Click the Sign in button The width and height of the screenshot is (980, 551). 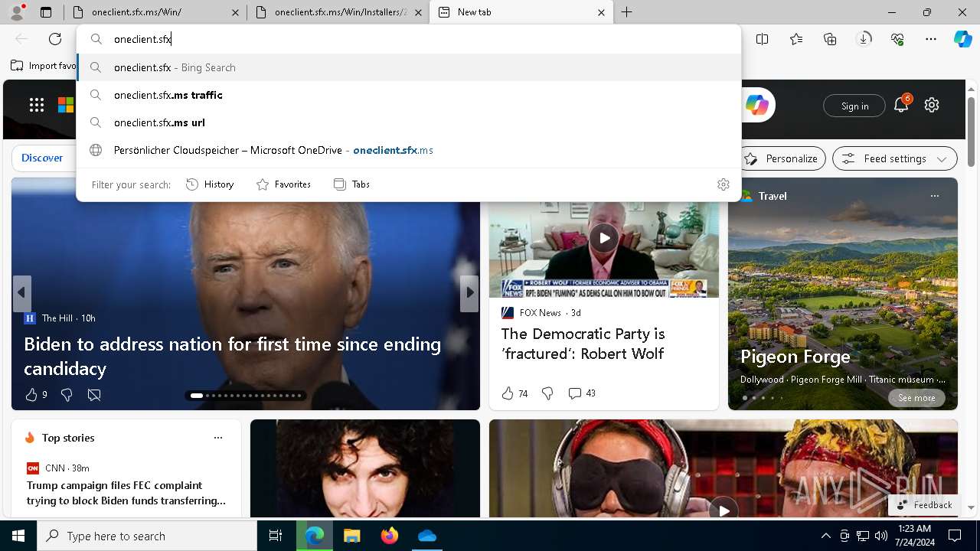(854, 106)
